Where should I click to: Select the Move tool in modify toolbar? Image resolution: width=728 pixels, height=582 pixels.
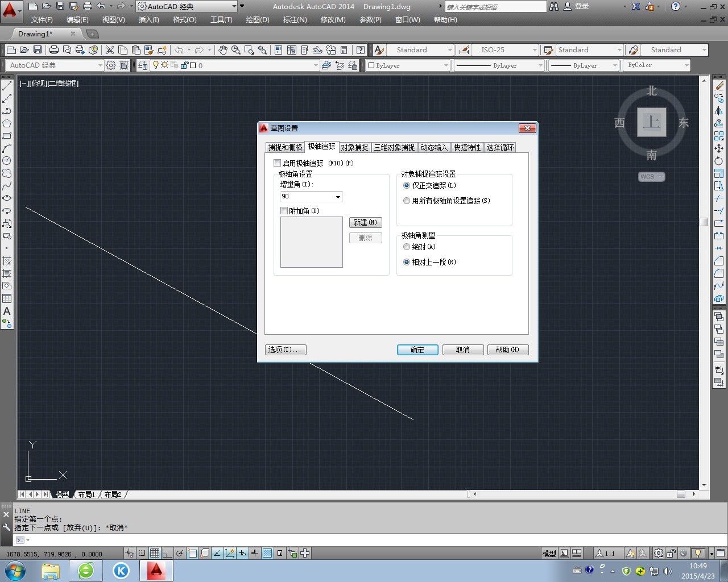point(719,148)
